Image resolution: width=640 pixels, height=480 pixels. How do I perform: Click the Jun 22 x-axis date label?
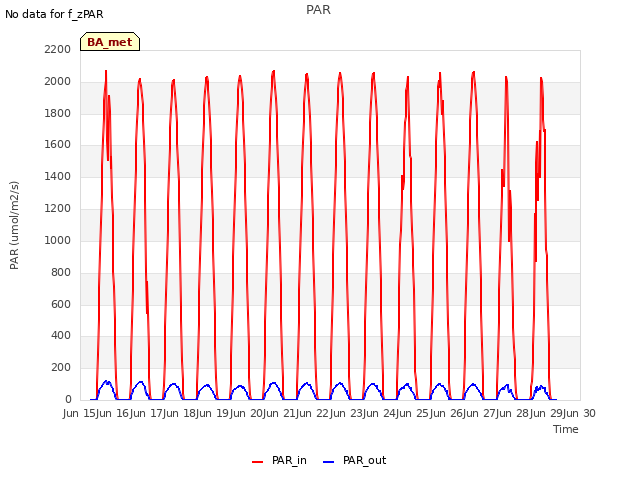click(314, 413)
